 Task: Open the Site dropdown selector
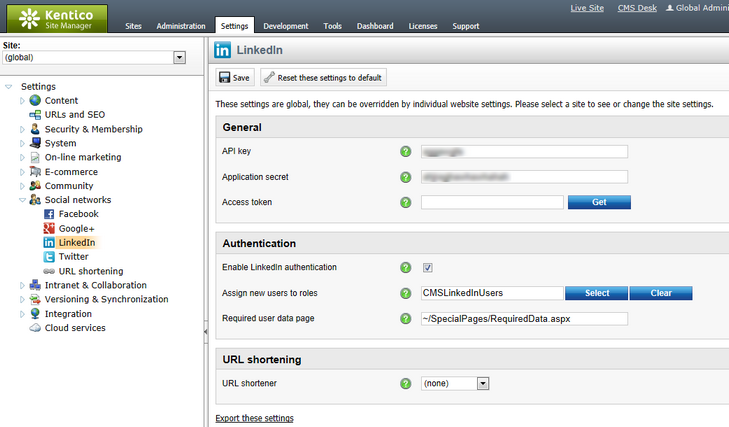(x=179, y=57)
